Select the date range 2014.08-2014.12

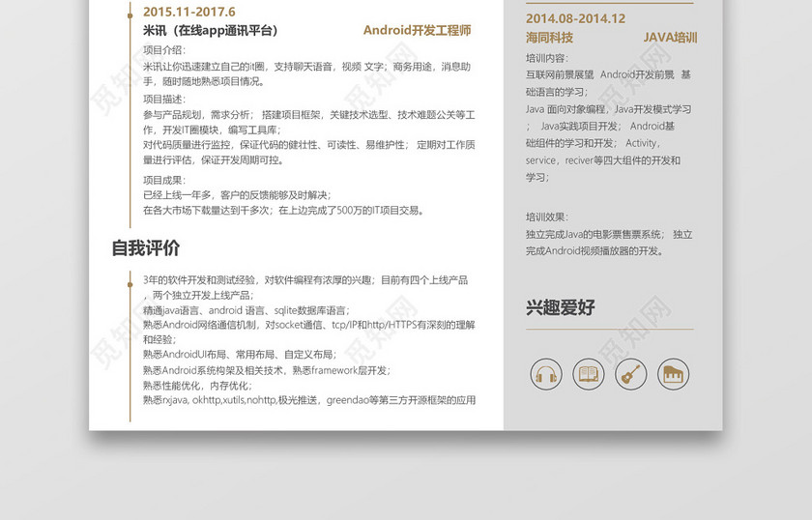(575, 18)
